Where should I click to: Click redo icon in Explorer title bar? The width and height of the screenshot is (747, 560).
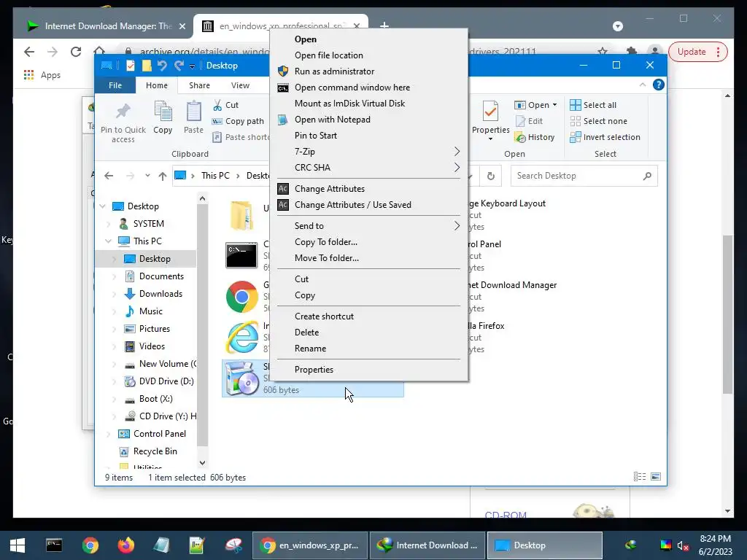pyautogui.click(x=179, y=65)
